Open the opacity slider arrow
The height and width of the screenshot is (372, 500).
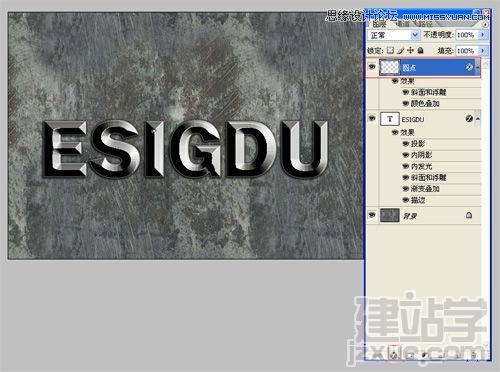(483, 35)
